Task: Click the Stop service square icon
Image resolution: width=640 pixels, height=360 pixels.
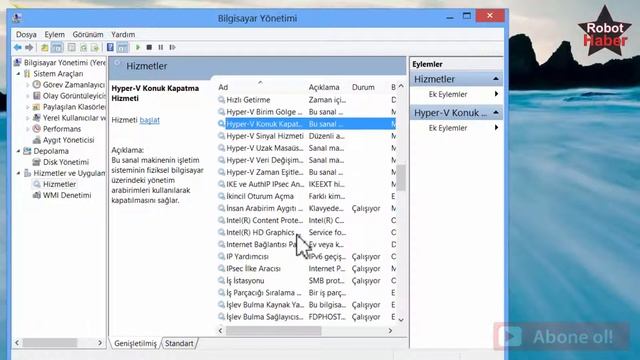Action: pos(149,47)
